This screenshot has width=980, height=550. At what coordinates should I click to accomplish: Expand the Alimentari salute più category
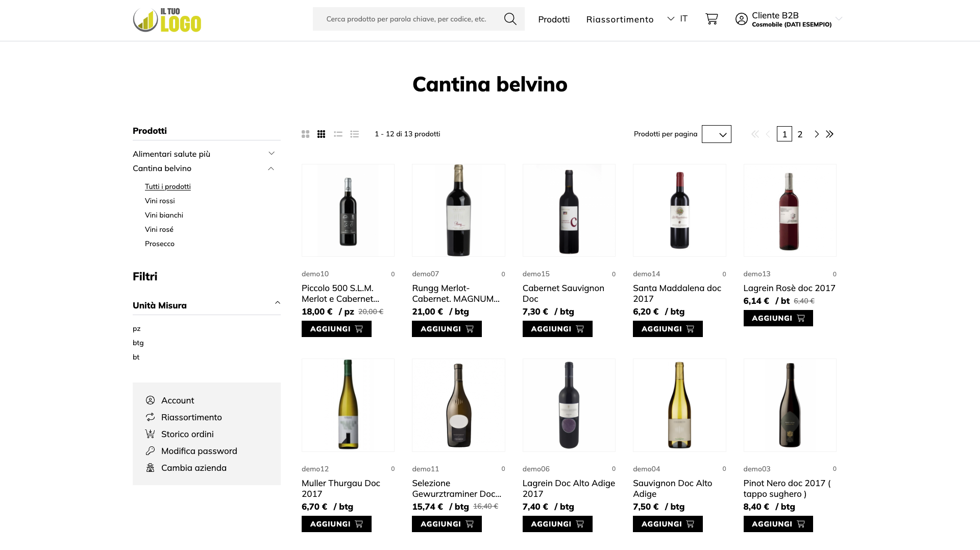coord(272,154)
